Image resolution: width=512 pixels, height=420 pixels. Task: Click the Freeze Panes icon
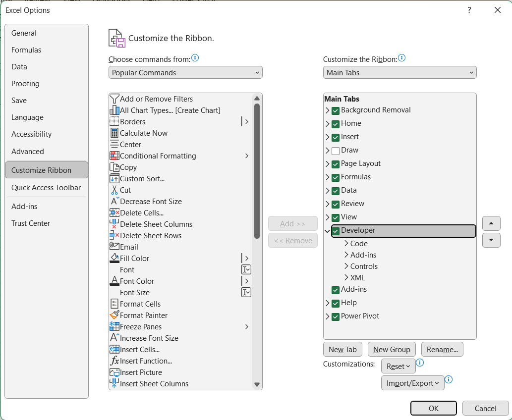click(114, 326)
